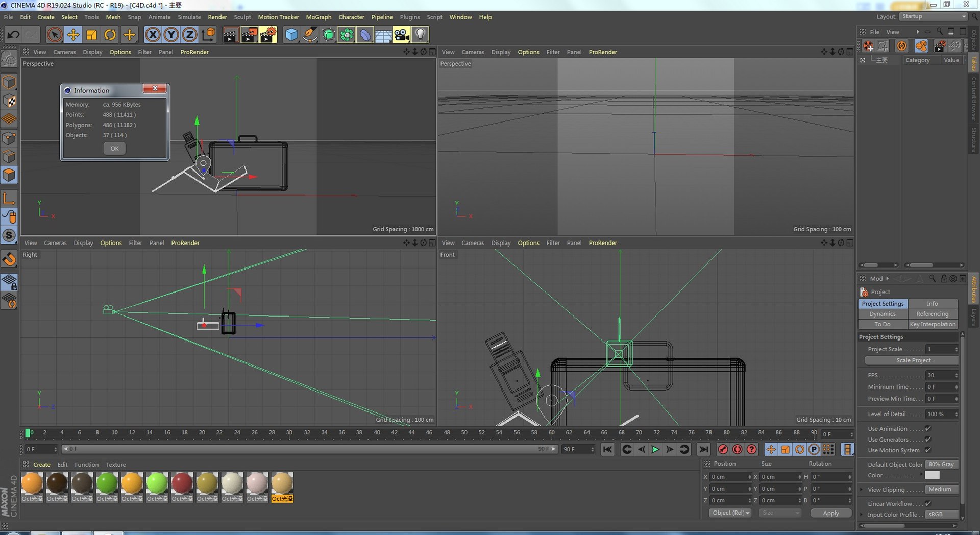
Task: Record active objects keyframe
Action: 723,449
